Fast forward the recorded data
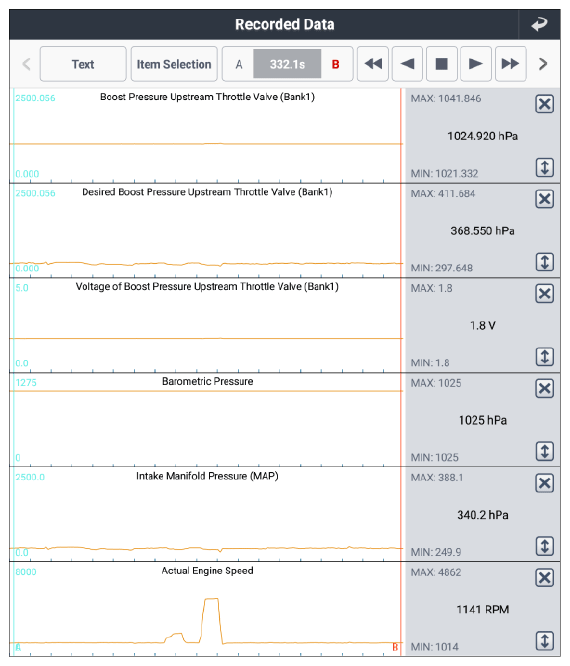The height and width of the screenshot is (666, 570). 511,64
